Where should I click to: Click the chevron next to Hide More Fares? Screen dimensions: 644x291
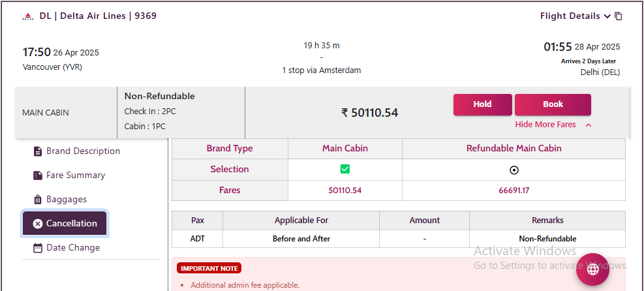pos(589,125)
